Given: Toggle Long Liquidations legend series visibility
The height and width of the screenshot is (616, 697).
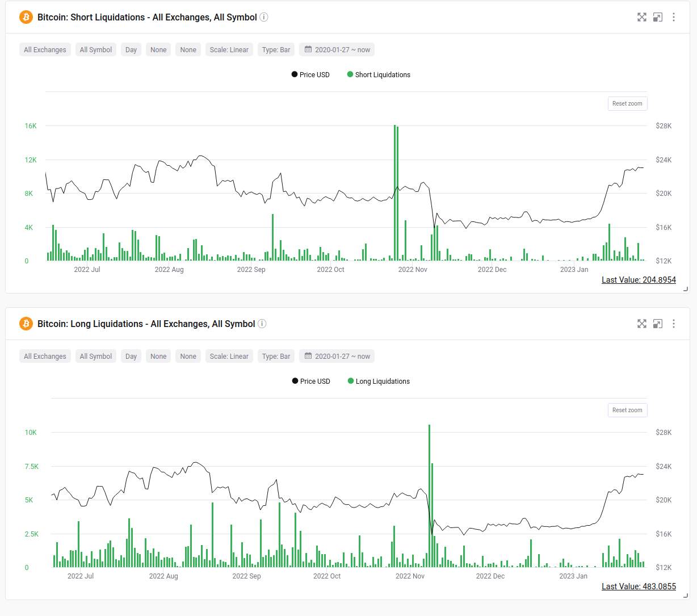Looking at the screenshot, I should click(379, 381).
